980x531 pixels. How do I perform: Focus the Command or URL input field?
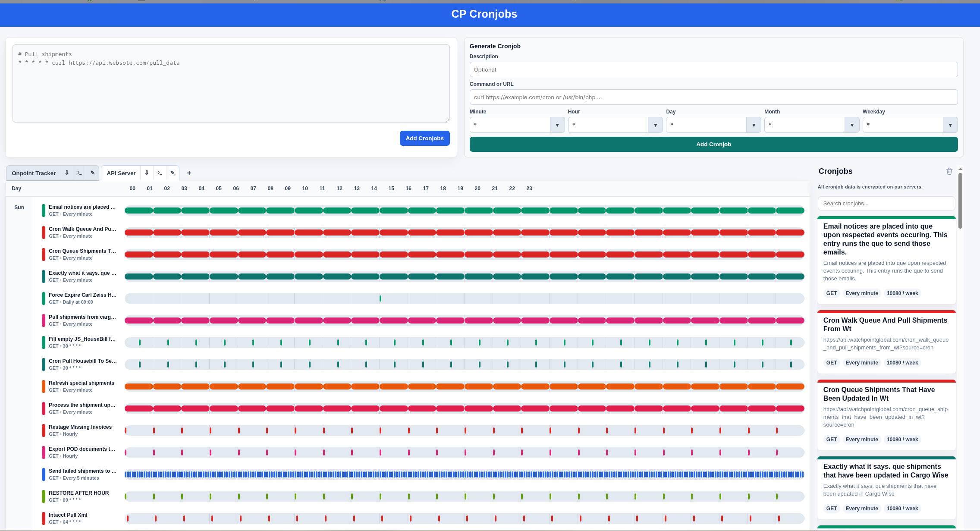click(713, 97)
